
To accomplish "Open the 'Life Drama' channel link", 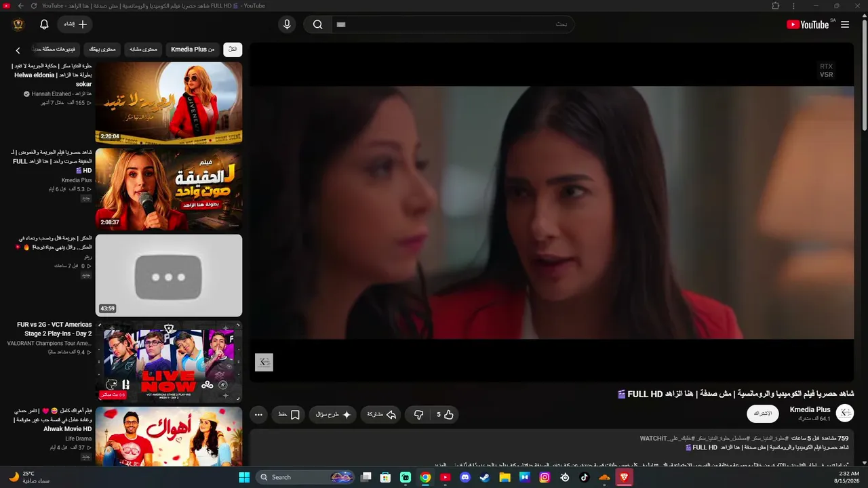I will (x=79, y=439).
